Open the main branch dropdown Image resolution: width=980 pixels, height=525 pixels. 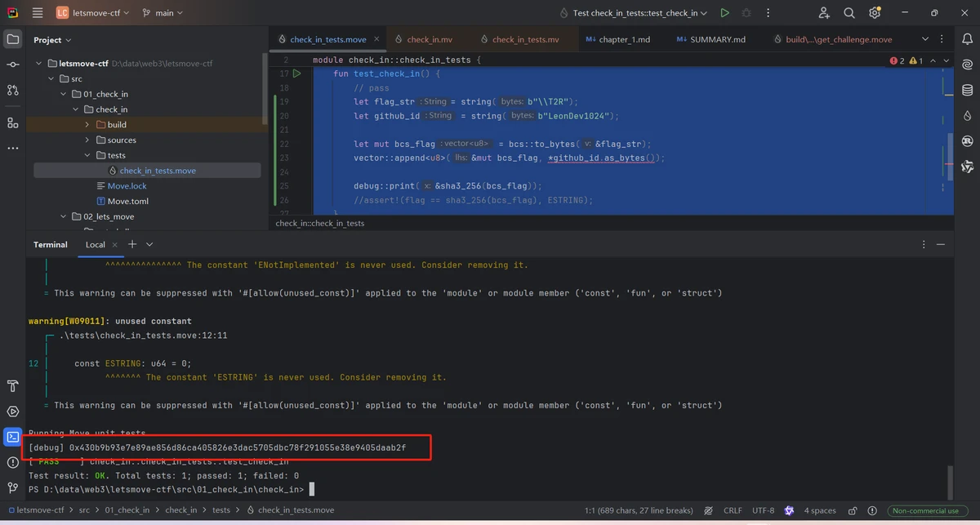pos(163,13)
